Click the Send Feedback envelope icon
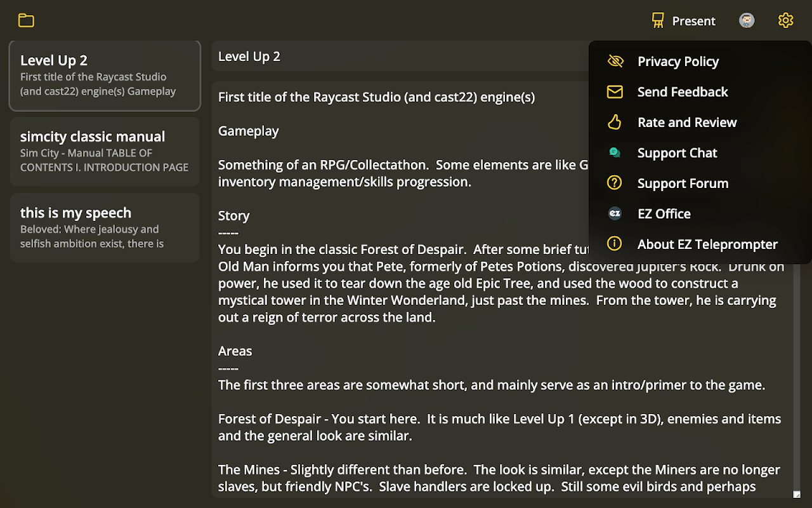 tap(615, 92)
